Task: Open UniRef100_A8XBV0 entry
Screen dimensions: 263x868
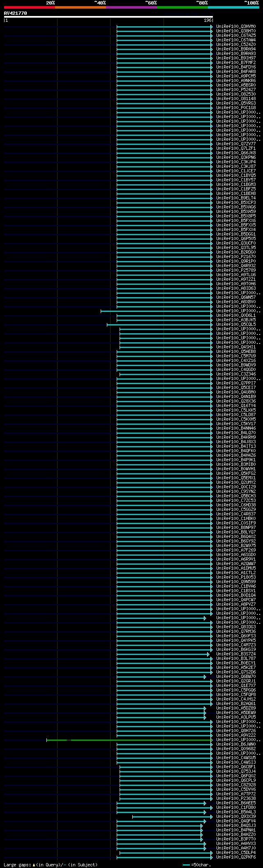Action: [236, 302]
